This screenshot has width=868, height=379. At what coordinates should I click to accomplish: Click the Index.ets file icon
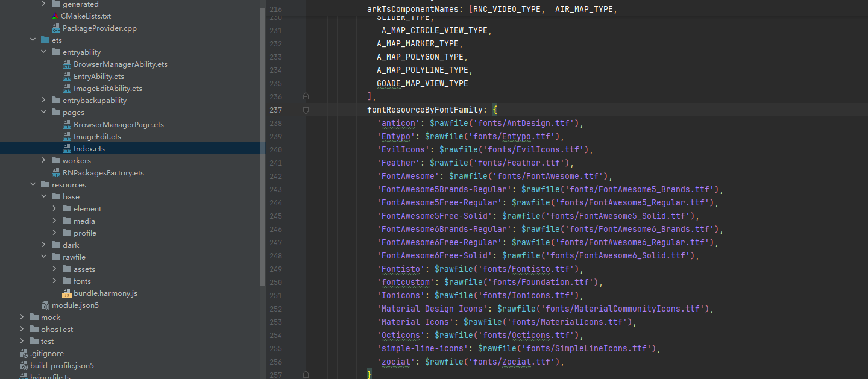67,149
